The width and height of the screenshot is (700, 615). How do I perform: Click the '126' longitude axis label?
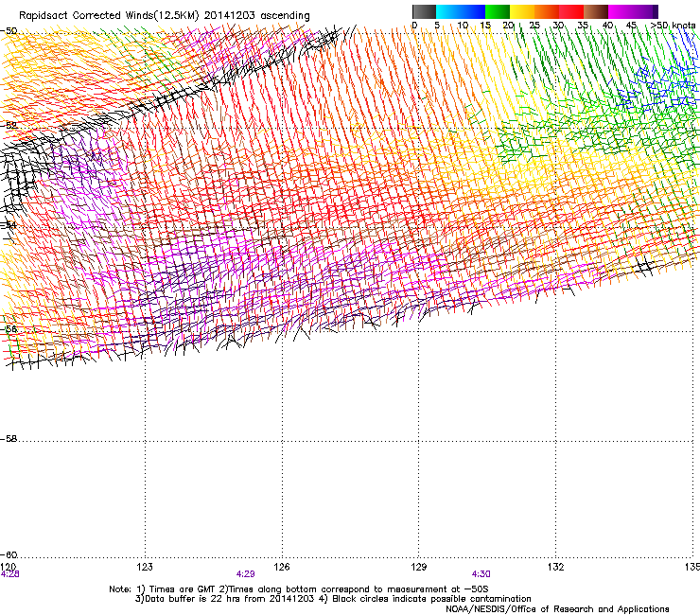pyautogui.click(x=282, y=567)
